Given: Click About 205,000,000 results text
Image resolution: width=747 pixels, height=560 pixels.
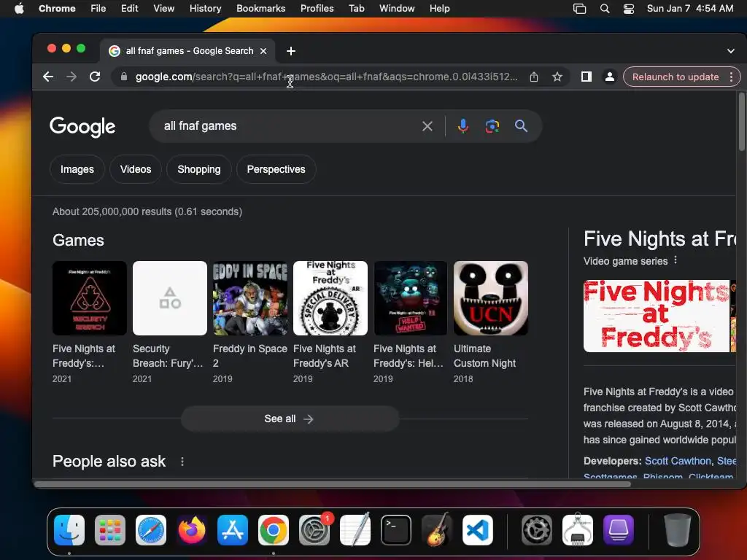Looking at the screenshot, I should [x=147, y=211].
